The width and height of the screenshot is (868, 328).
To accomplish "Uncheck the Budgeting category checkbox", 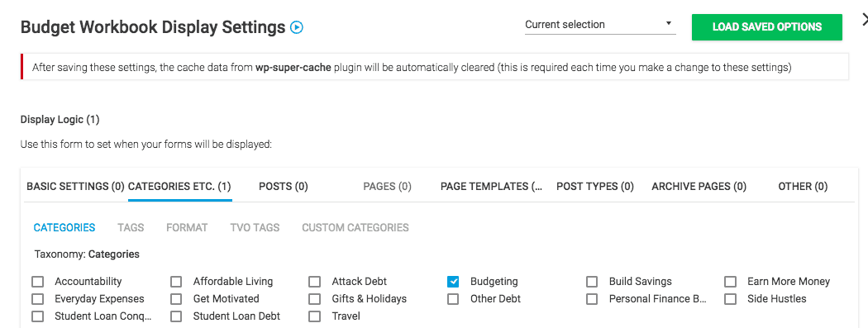I will 453,282.
